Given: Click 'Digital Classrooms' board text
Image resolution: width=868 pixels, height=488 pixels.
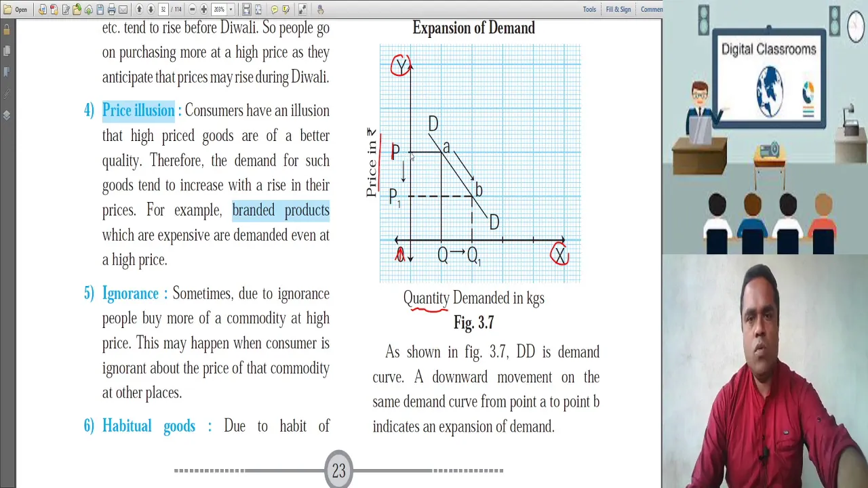Looking at the screenshot, I should click(768, 49).
